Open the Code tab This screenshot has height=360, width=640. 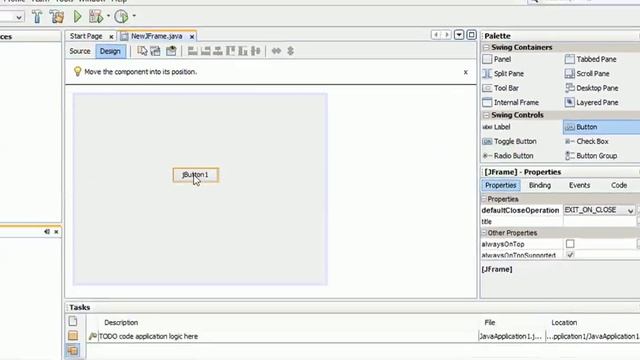(x=619, y=185)
